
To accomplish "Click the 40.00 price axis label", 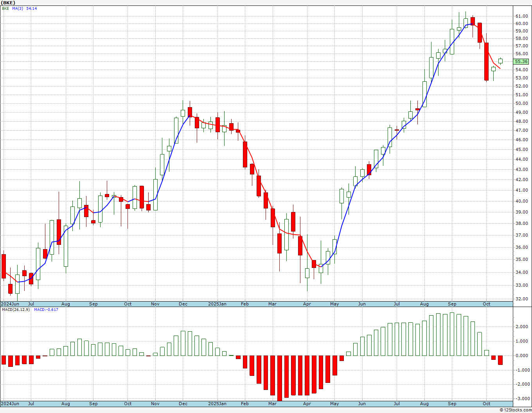I will (x=521, y=201).
